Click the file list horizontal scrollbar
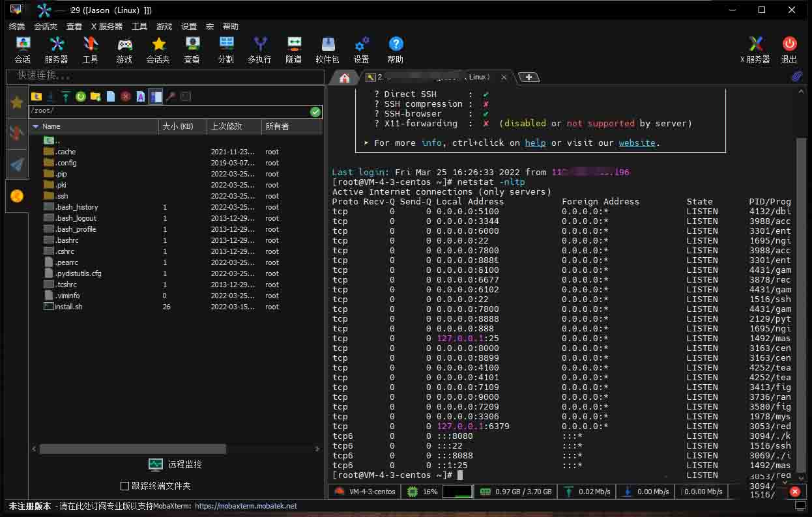This screenshot has width=812, height=517. click(x=133, y=449)
